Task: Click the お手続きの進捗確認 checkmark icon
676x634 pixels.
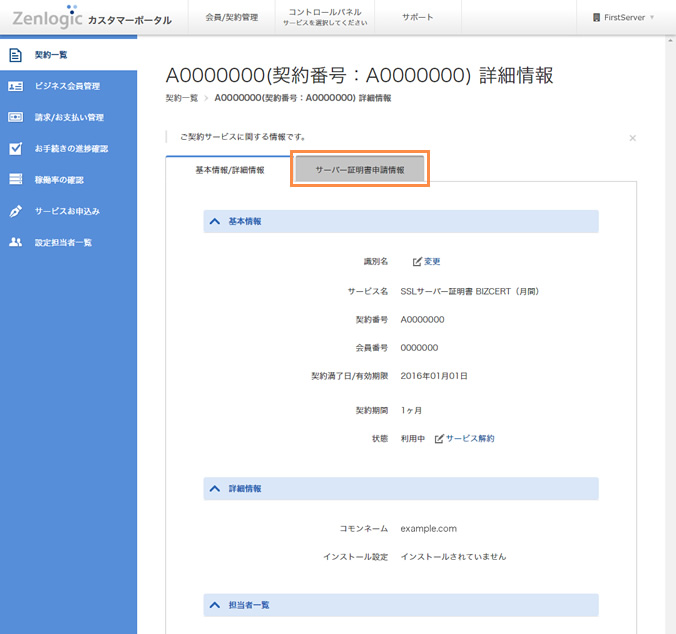Action: pyautogui.click(x=15, y=149)
